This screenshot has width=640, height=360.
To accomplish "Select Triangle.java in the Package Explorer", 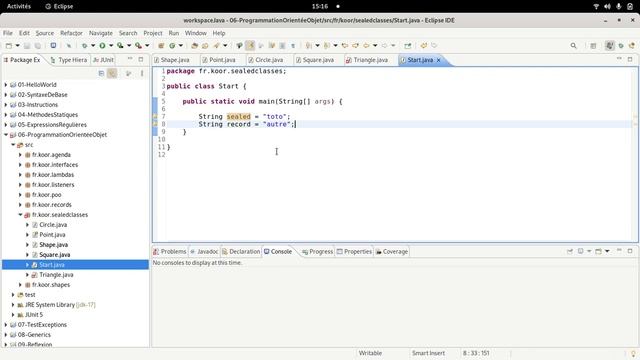I will pyautogui.click(x=56, y=275).
